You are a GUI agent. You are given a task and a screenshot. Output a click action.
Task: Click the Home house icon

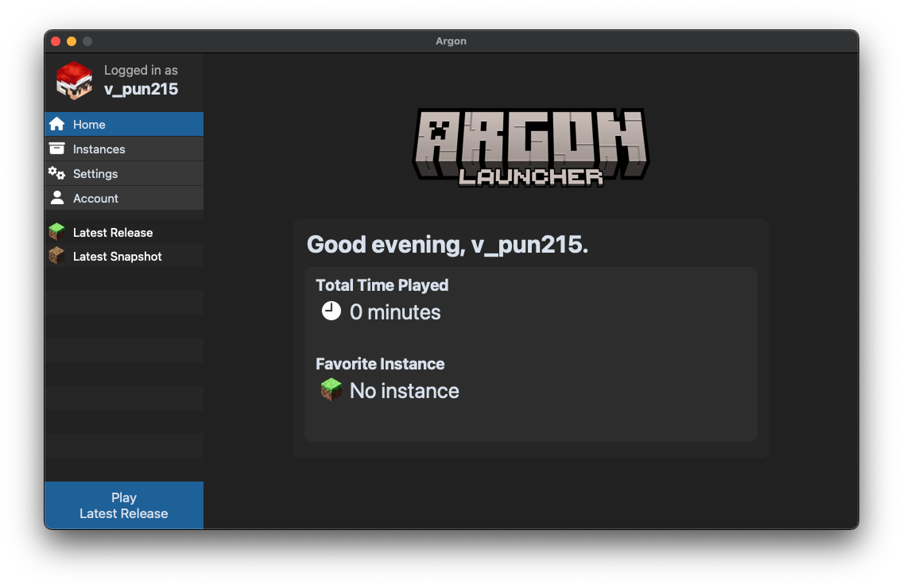point(56,124)
